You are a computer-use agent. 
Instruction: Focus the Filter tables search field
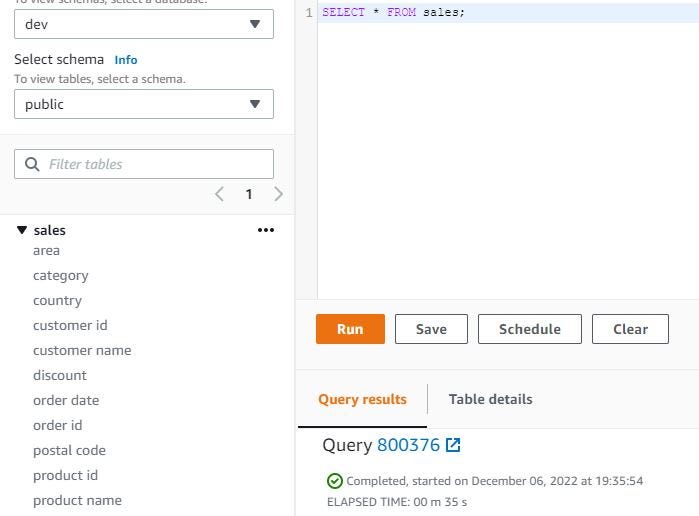click(144, 164)
